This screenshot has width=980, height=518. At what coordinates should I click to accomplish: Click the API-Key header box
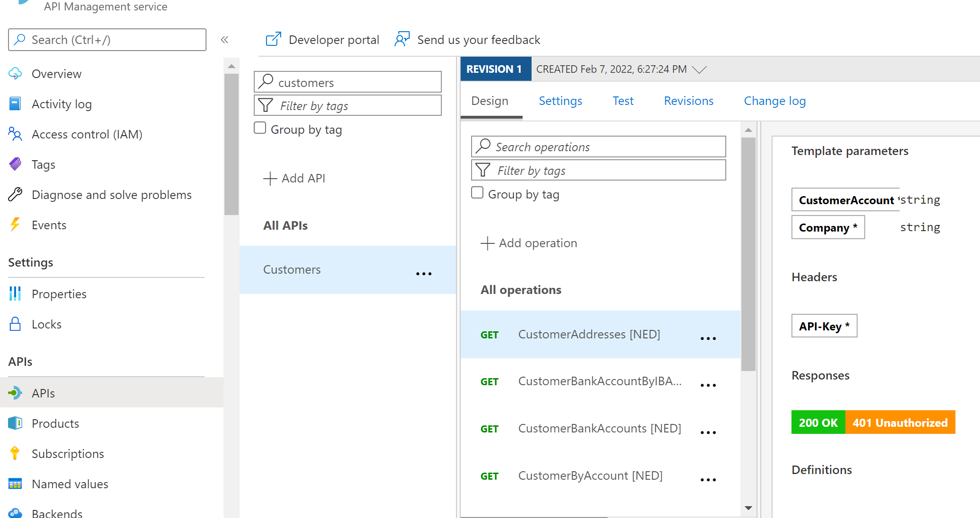click(x=824, y=326)
